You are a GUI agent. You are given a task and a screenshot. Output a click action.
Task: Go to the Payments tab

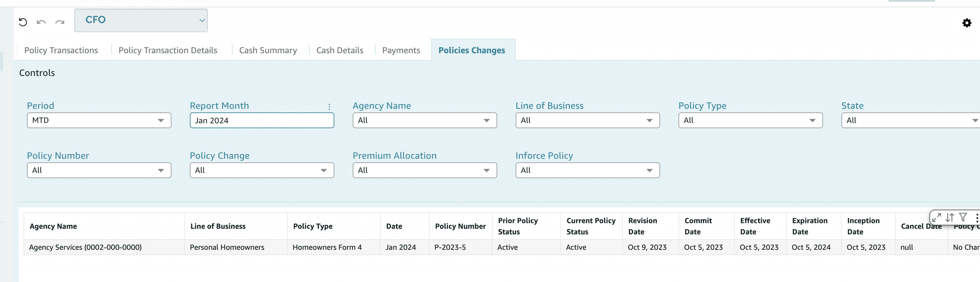click(401, 50)
